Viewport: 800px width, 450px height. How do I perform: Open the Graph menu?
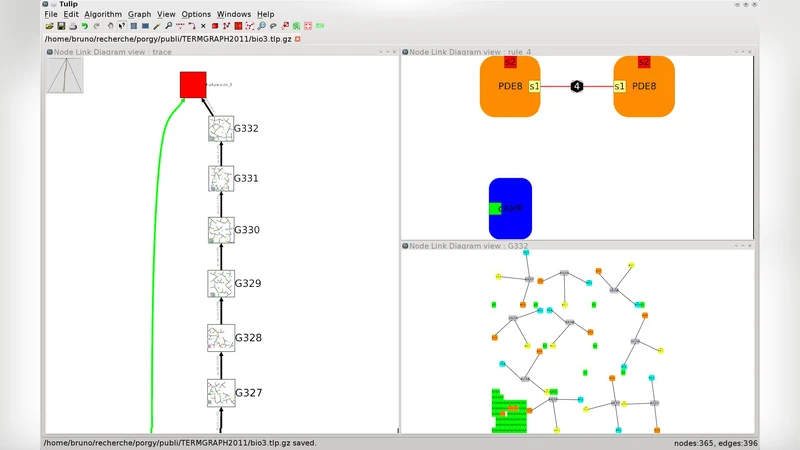[139, 15]
